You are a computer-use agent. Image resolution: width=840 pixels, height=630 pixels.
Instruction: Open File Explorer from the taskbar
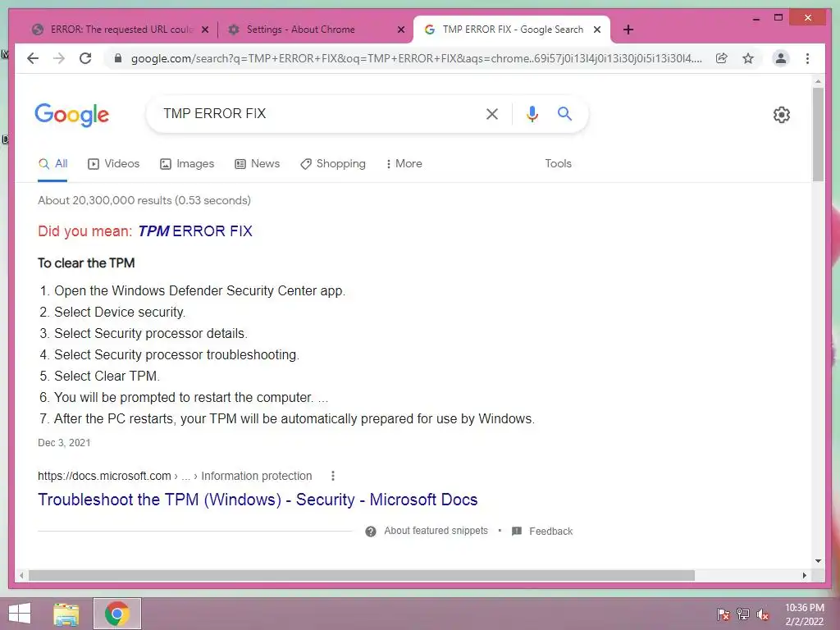click(x=66, y=614)
